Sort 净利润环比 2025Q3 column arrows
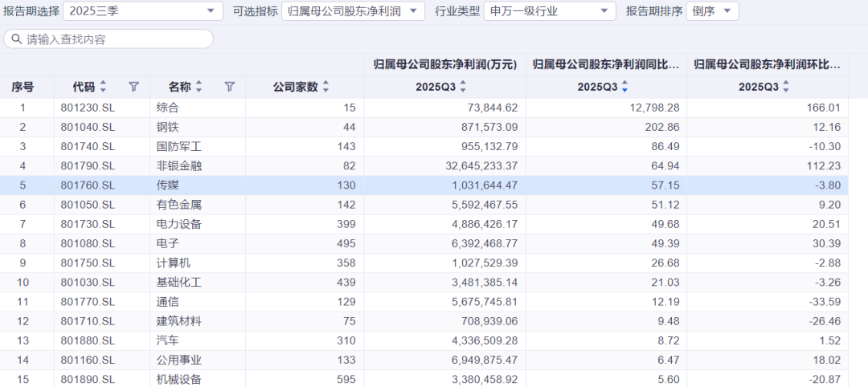Screen dimensions: 868x387 point(786,87)
